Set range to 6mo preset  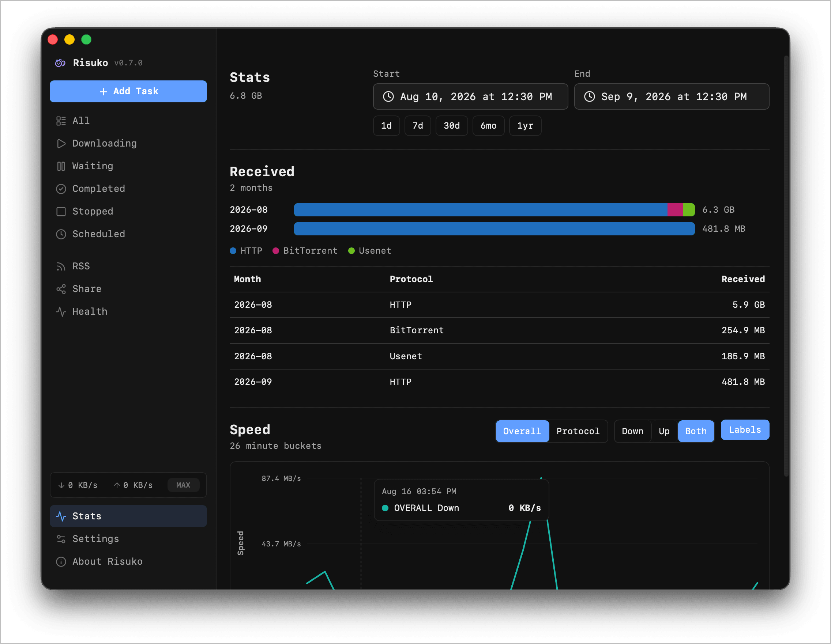point(488,126)
